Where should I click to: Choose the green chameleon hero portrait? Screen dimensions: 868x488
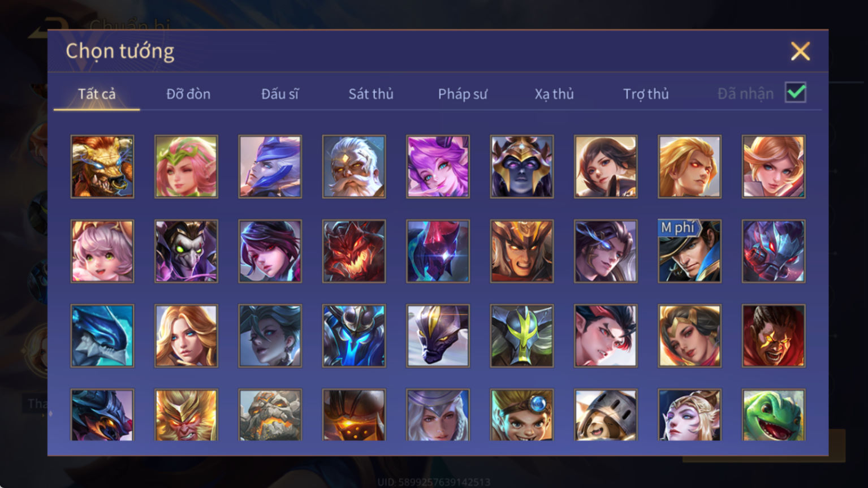tap(774, 415)
